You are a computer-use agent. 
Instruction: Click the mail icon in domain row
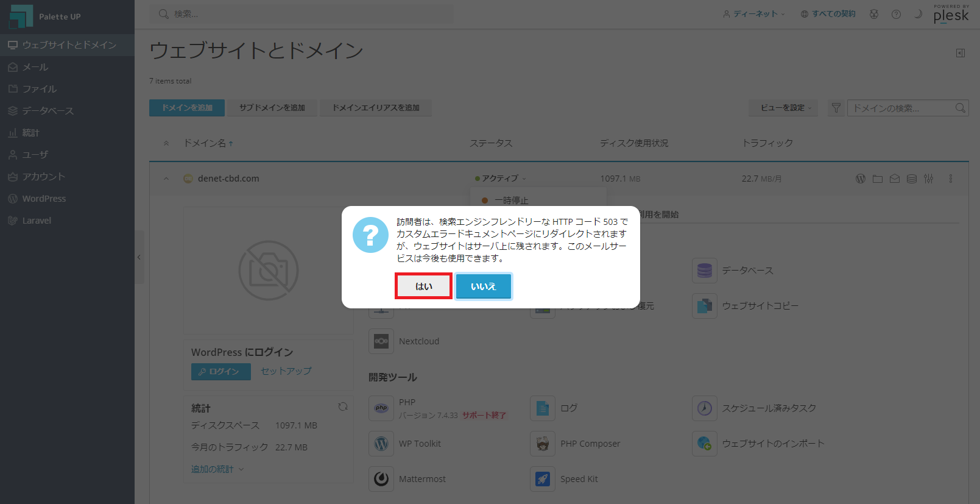[x=895, y=179]
